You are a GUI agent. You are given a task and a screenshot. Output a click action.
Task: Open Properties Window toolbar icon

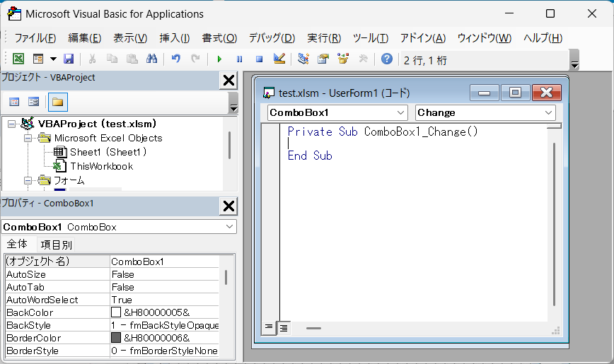[x=323, y=59]
